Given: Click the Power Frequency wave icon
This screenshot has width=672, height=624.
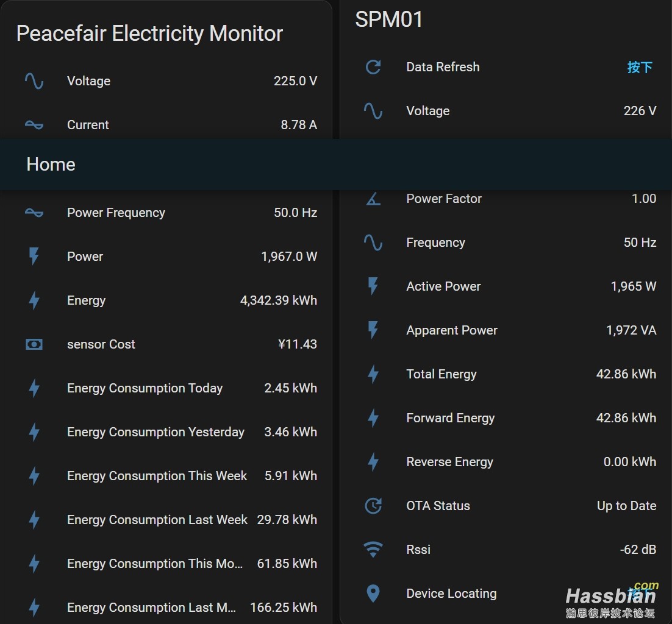Looking at the screenshot, I should (x=34, y=213).
